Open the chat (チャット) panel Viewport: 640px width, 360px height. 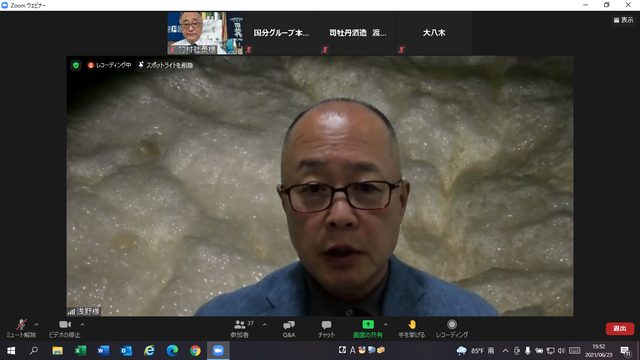coord(326,329)
